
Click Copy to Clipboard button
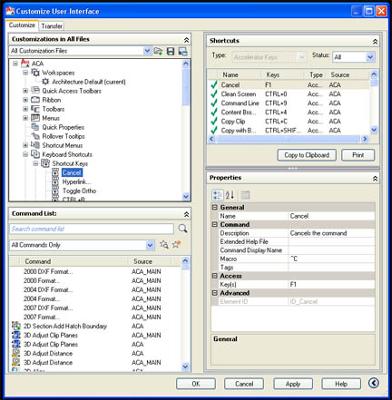(307, 155)
